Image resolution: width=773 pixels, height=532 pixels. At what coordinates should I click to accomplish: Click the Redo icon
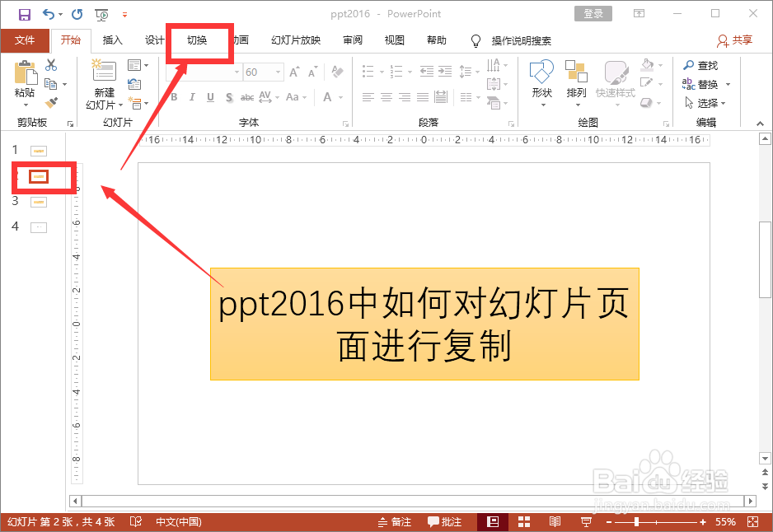(x=77, y=14)
